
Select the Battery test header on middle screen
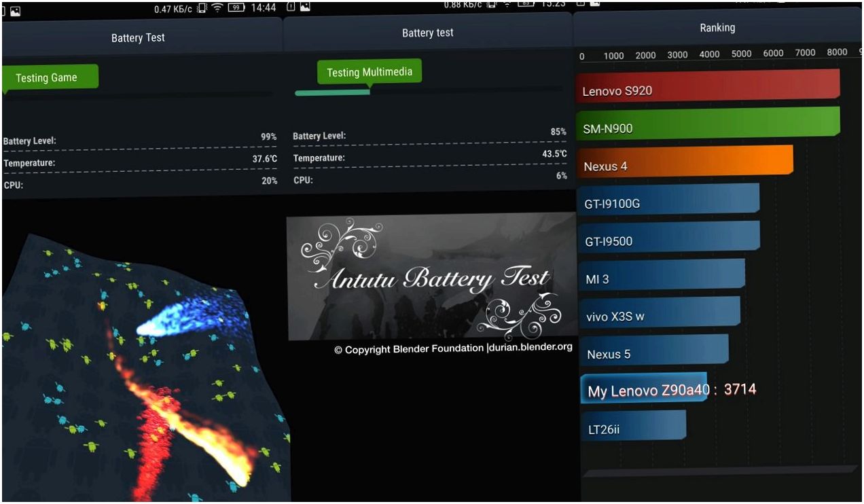[x=427, y=33]
